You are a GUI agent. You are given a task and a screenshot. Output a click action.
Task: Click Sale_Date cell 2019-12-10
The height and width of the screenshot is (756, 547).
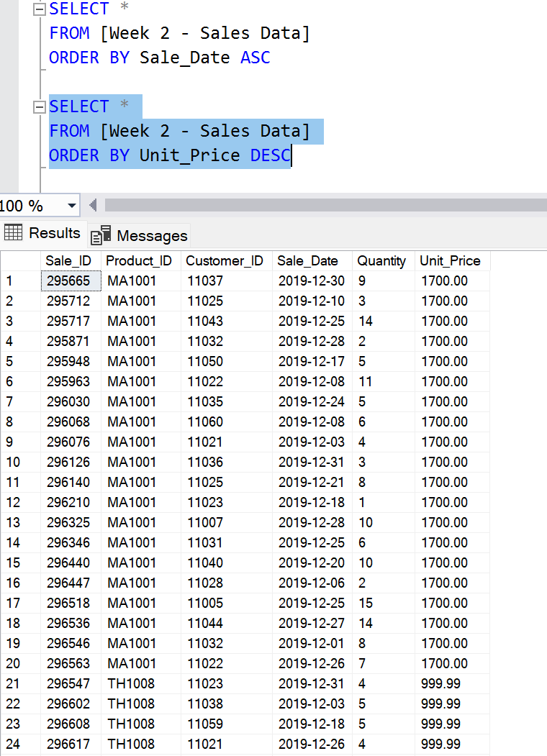[x=312, y=301]
